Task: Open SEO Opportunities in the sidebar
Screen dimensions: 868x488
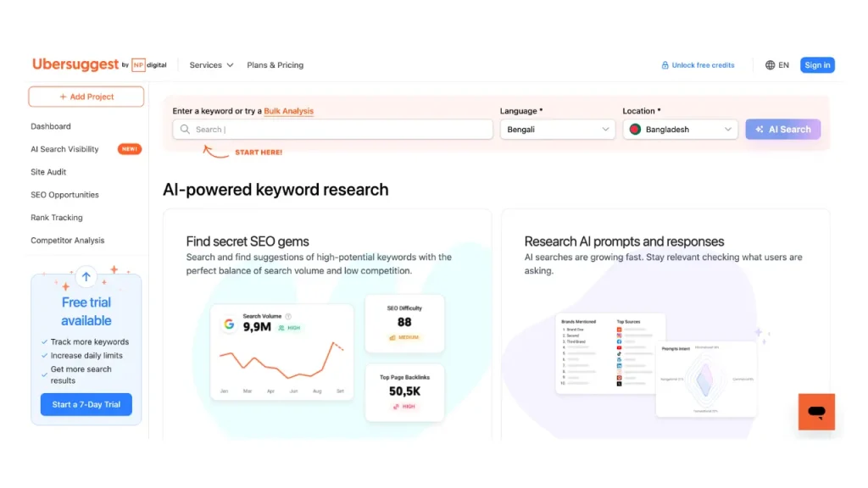Action: coord(64,195)
